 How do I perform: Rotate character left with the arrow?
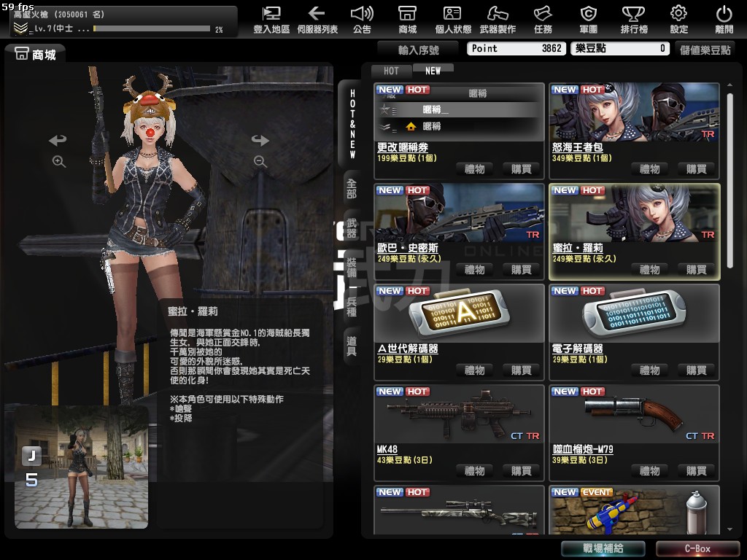(x=58, y=140)
